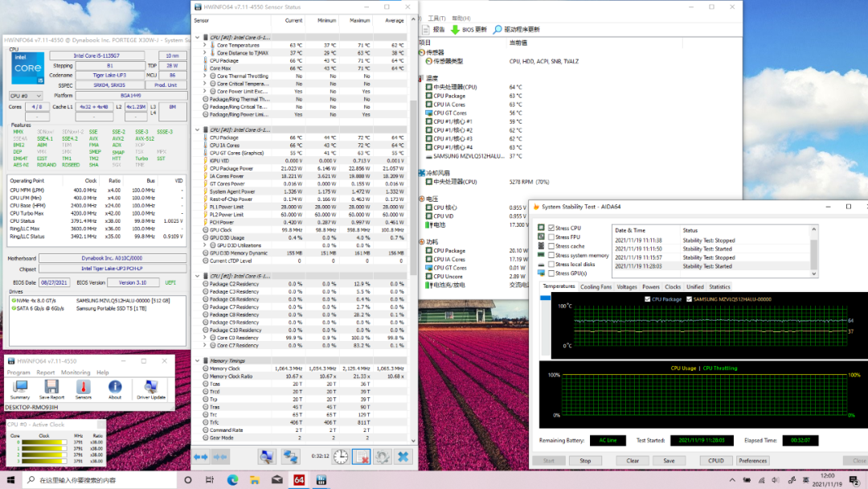Switch to AIDA64 taskbar icon
This screenshot has width=868, height=489.
click(x=299, y=479)
